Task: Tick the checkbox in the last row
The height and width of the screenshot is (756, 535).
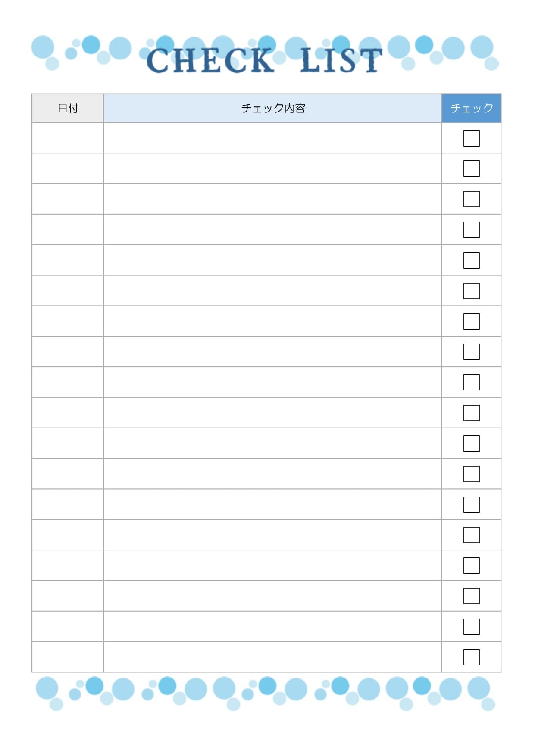Action: coord(471,657)
